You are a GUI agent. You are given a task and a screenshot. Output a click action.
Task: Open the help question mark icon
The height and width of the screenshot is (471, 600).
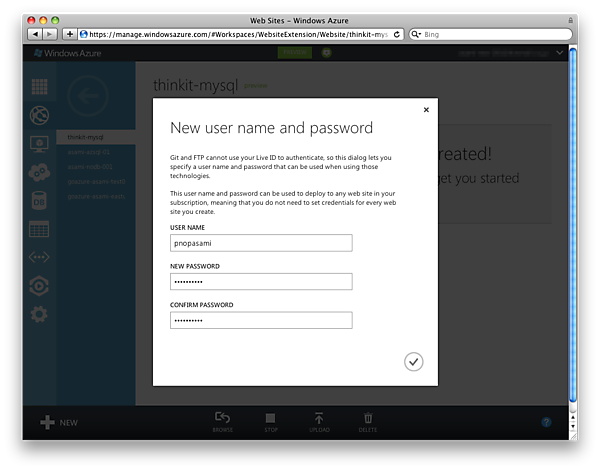tap(546, 422)
